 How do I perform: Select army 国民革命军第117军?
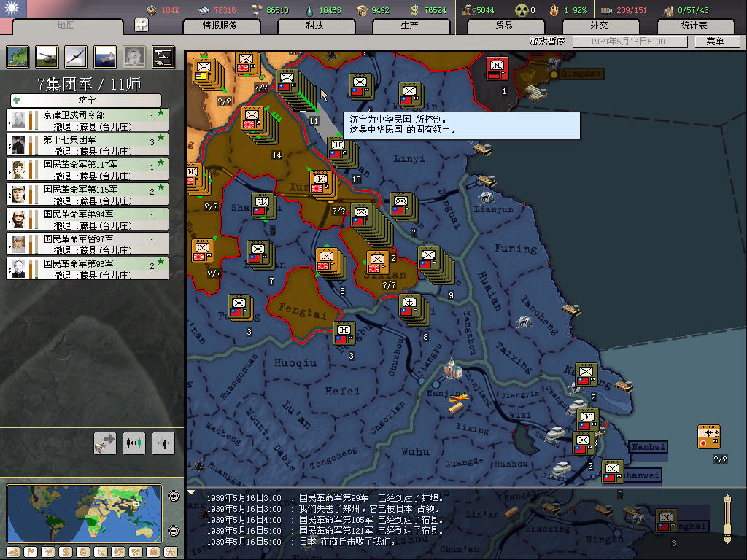(x=88, y=169)
